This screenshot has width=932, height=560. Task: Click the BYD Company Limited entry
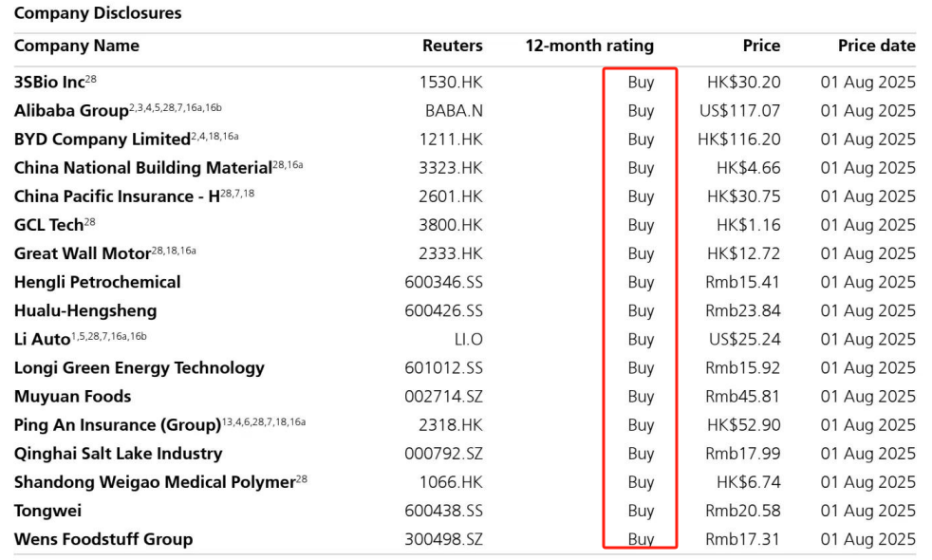click(102, 140)
